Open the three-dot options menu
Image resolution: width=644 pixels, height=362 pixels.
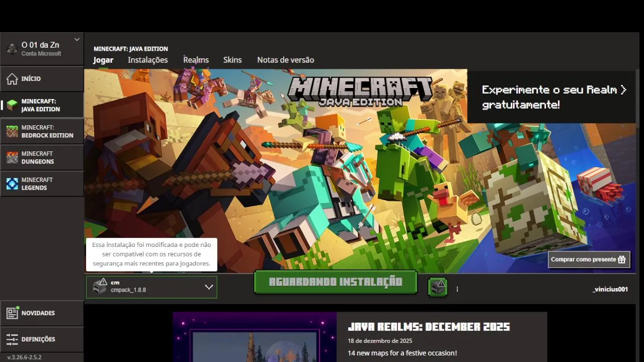coord(457,289)
